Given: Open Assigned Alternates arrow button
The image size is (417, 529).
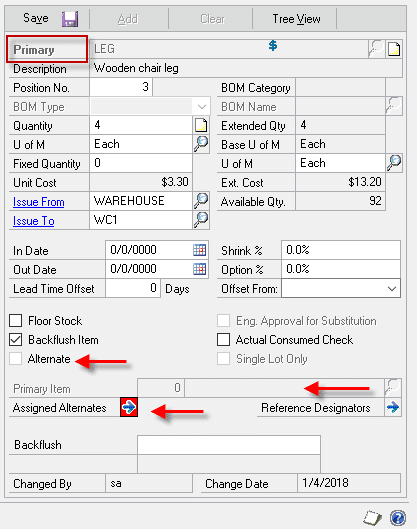Looking at the screenshot, I should tap(129, 407).
